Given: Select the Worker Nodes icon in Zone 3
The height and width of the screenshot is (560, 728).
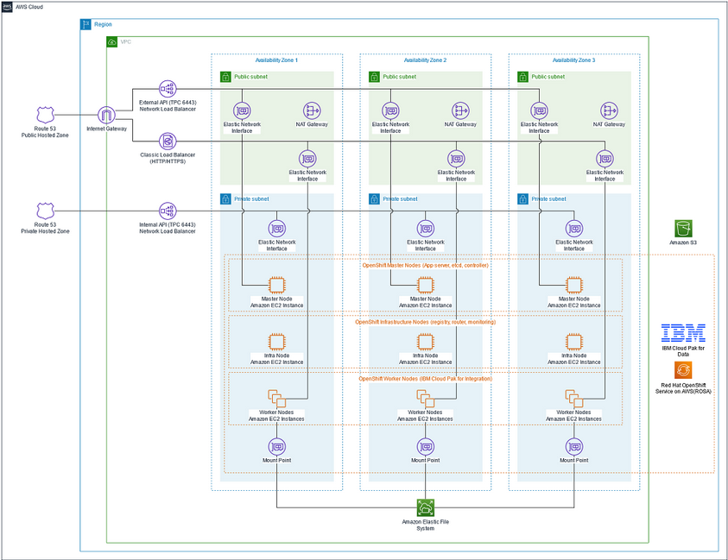Looking at the screenshot, I should click(x=574, y=399).
